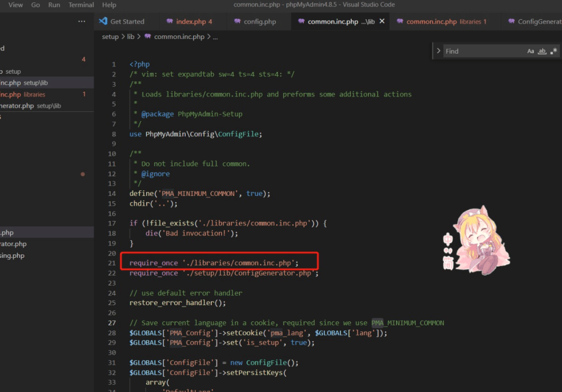Click the chdir('..') statement on line 15
Image resolution: width=562 pixels, height=392 pixels.
pos(154,204)
